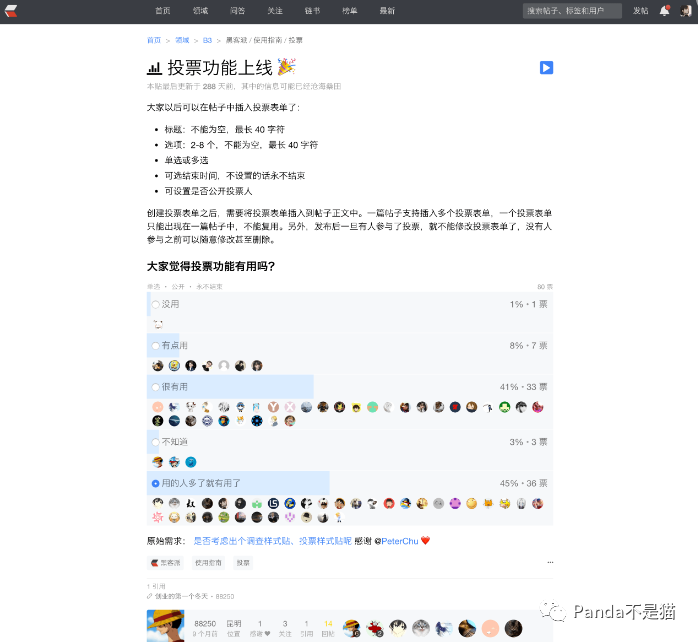The width and height of the screenshot is (698, 642).
Task: Click the 黑客派 tag with logo icon
Action: (x=166, y=563)
